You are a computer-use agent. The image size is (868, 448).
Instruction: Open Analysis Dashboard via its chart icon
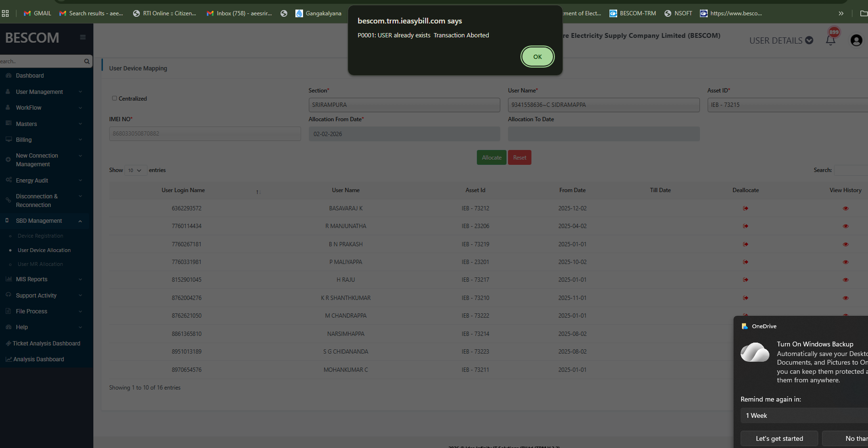[x=9, y=359]
